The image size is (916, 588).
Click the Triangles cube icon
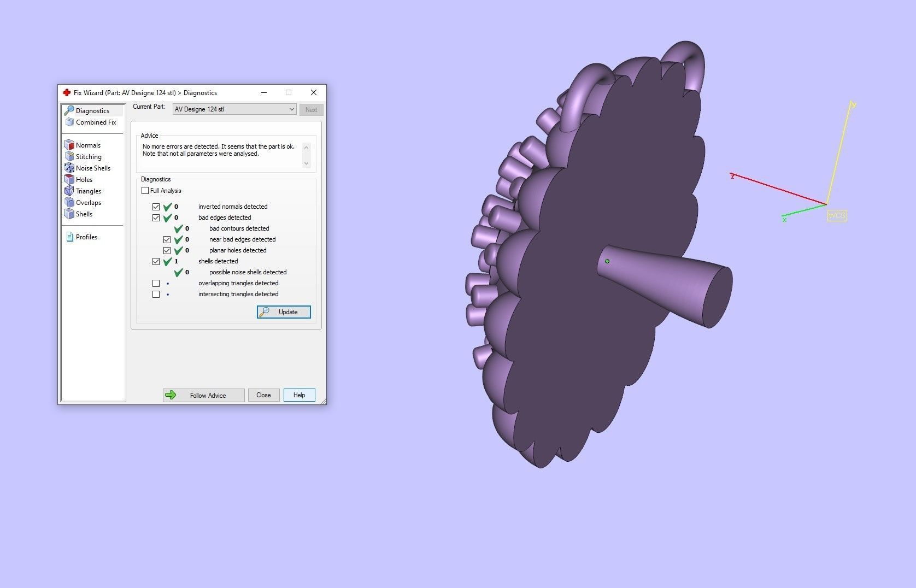point(69,191)
